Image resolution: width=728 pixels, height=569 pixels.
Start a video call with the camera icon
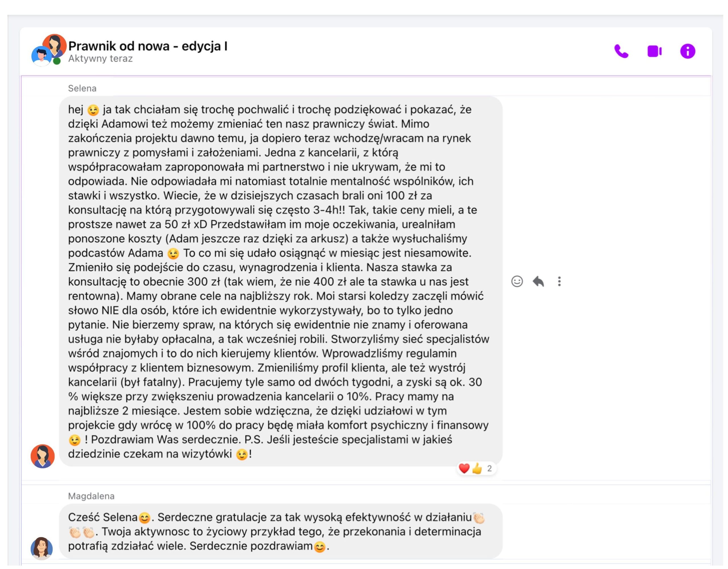pyautogui.click(x=654, y=51)
